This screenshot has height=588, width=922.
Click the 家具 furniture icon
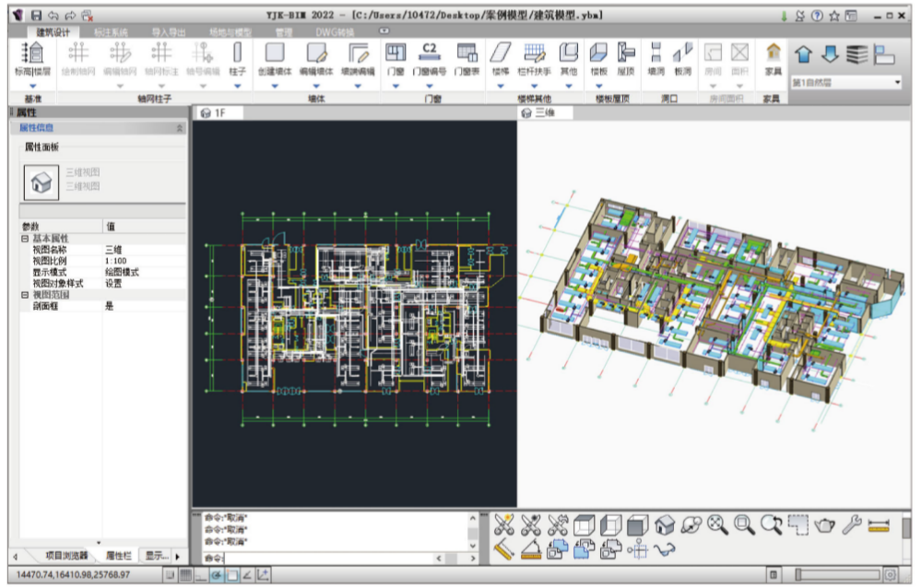click(773, 58)
